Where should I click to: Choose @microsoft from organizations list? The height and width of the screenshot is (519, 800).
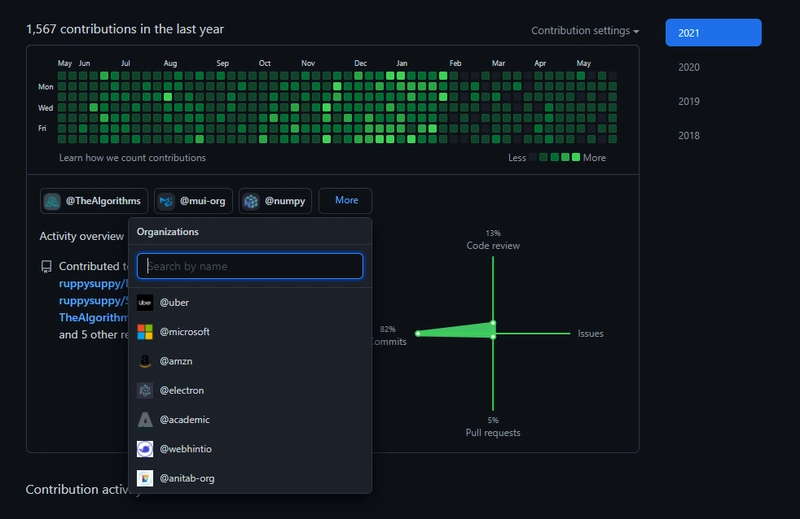[x=250, y=332]
